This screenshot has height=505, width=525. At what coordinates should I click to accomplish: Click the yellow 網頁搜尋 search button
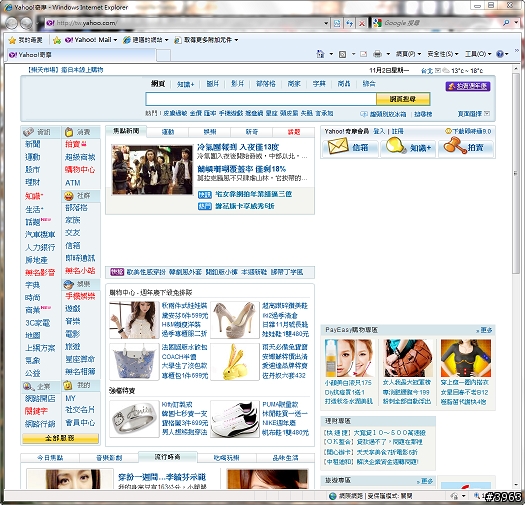(403, 99)
